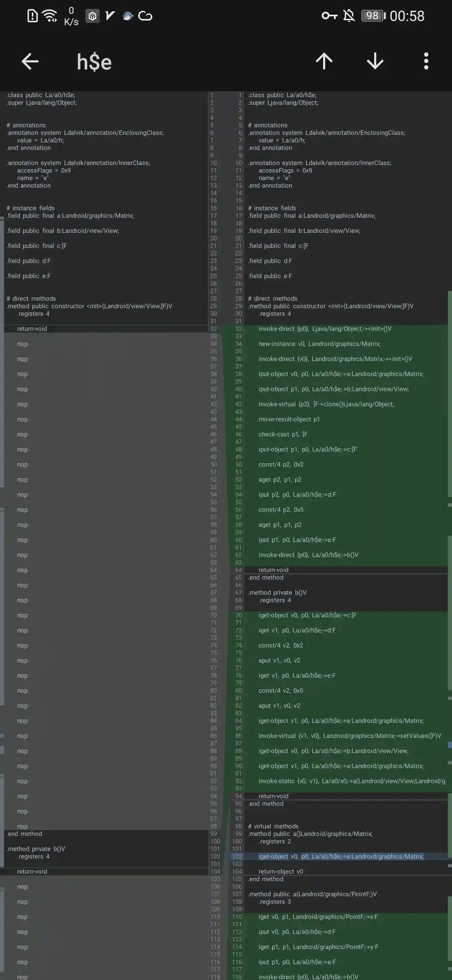Tap the muted notification bell icon
Image resolution: width=452 pixels, height=980 pixels.
(x=349, y=16)
